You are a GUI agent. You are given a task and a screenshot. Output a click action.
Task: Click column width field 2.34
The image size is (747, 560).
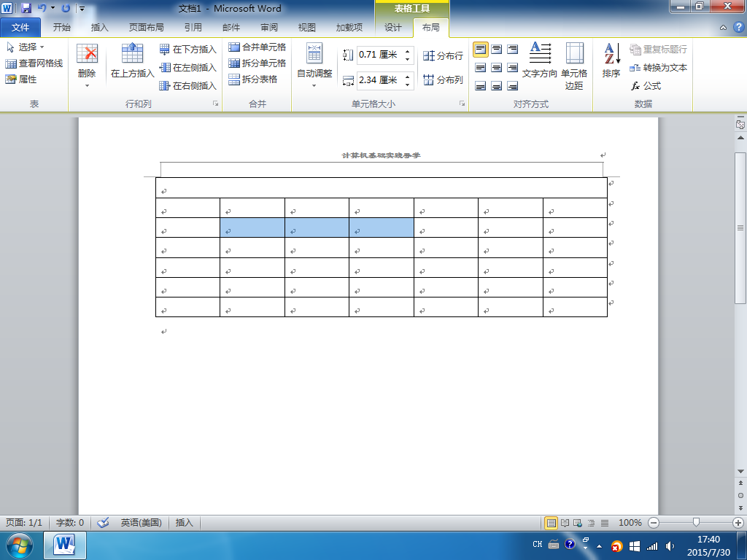coord(380,80)
